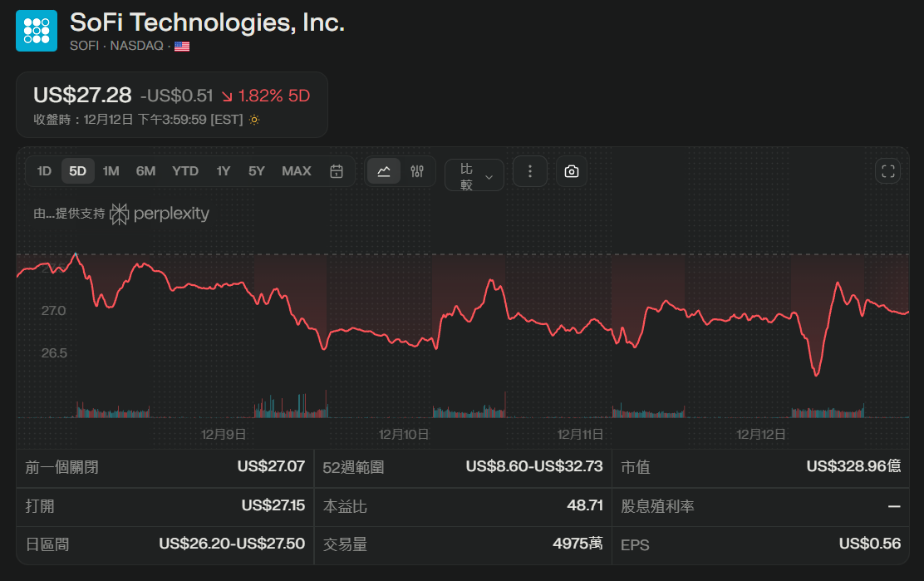Select the 6M time range
The height and width of the screenshot is (581, 924).
pos(145,171)
